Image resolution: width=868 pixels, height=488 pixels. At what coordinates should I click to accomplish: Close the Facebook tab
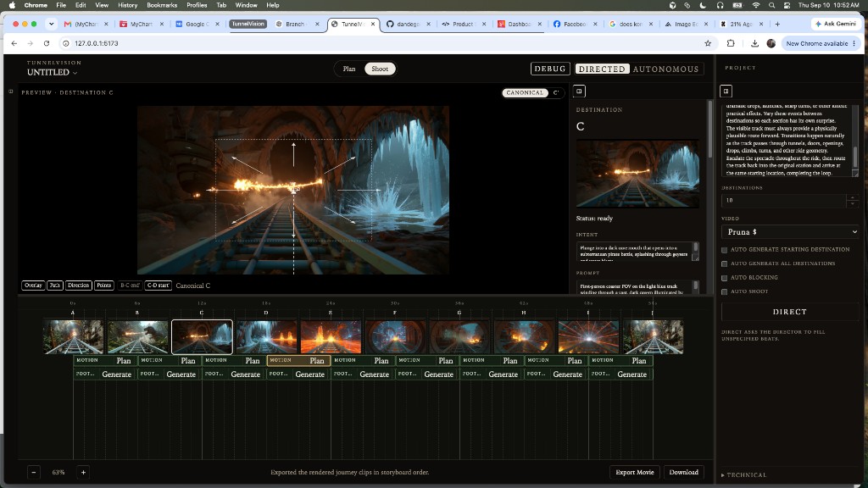click(595, 24)
